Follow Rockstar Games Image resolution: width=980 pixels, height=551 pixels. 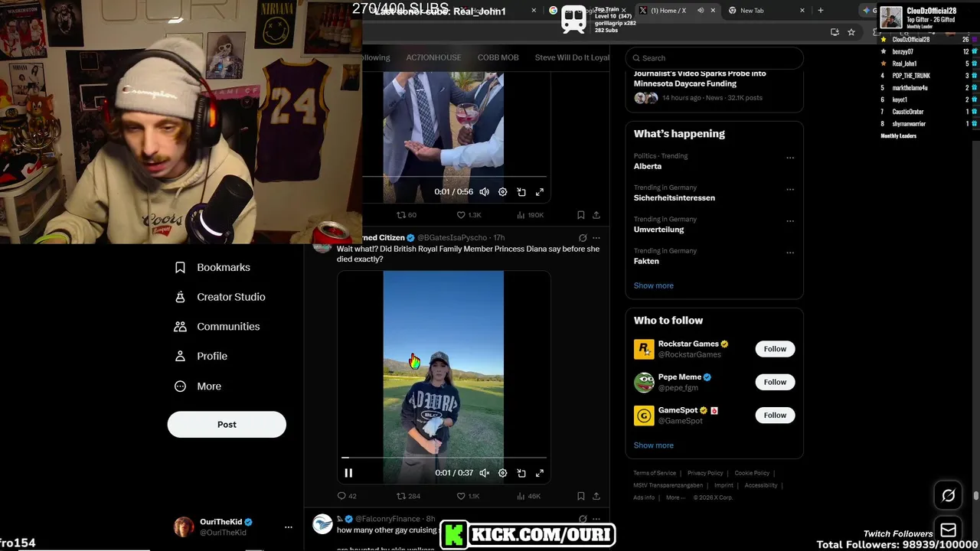775,349
